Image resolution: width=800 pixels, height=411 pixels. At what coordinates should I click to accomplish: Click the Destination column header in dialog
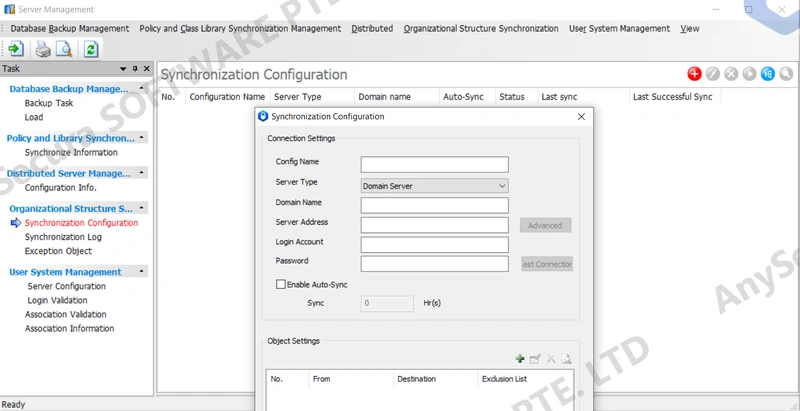pyautogui.click(x=435, y=379)
